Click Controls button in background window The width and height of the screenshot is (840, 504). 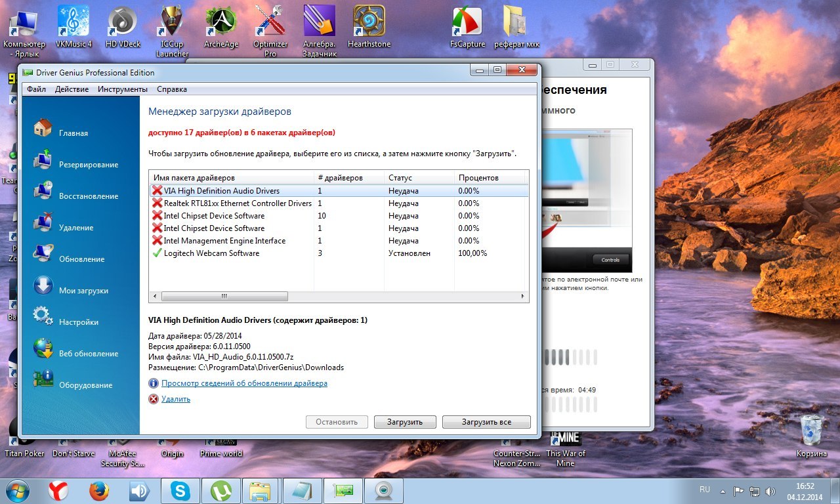point(610,260)
